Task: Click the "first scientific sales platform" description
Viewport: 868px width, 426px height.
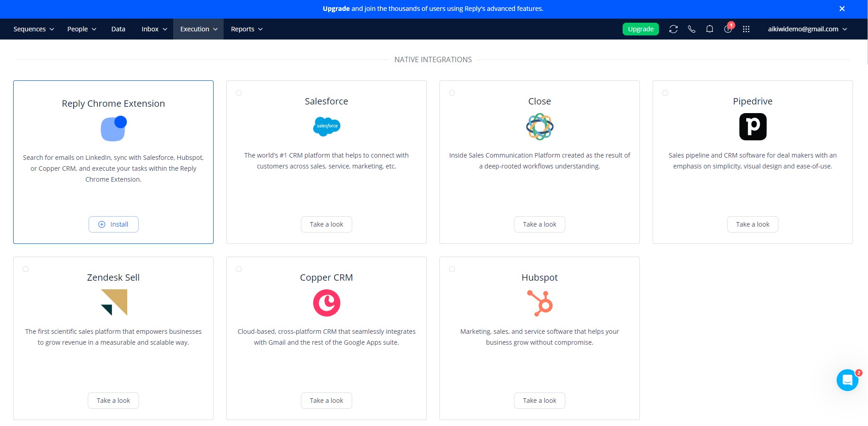Action: [114, 337]
